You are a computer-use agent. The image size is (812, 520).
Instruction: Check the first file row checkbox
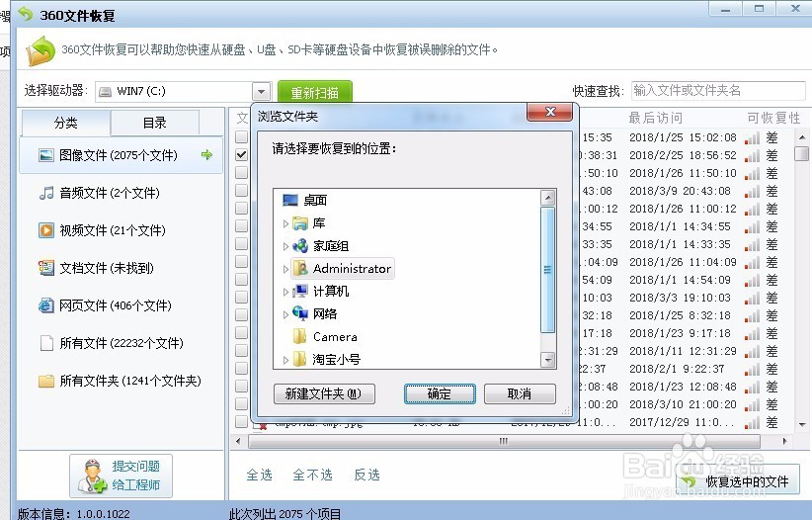[241, 136]
